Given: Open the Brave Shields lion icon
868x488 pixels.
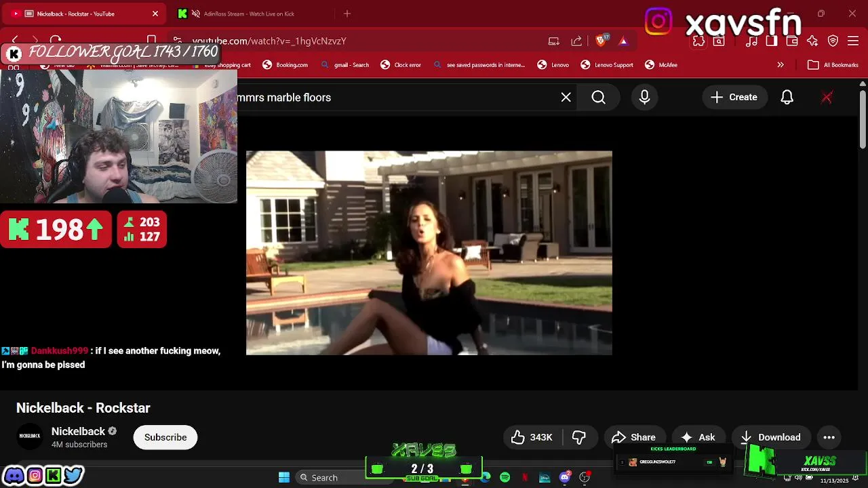Looking at the screenshot, I should point(601,41).
